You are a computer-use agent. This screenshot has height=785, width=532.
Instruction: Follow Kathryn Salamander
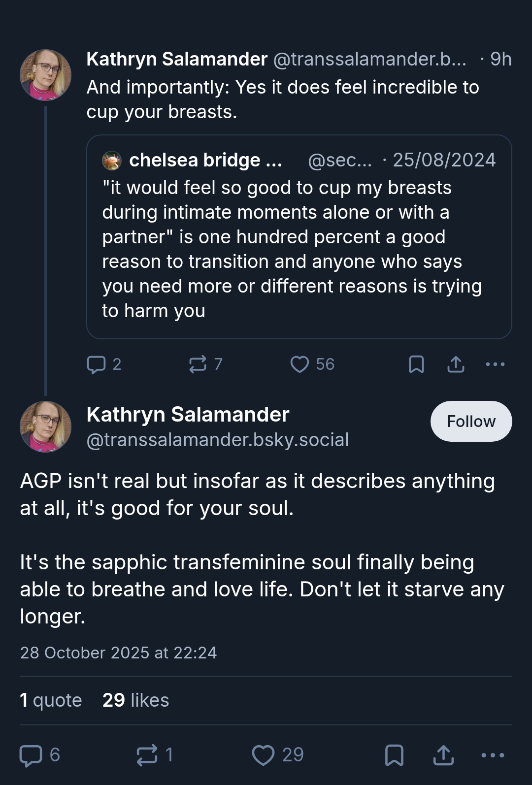471,421
